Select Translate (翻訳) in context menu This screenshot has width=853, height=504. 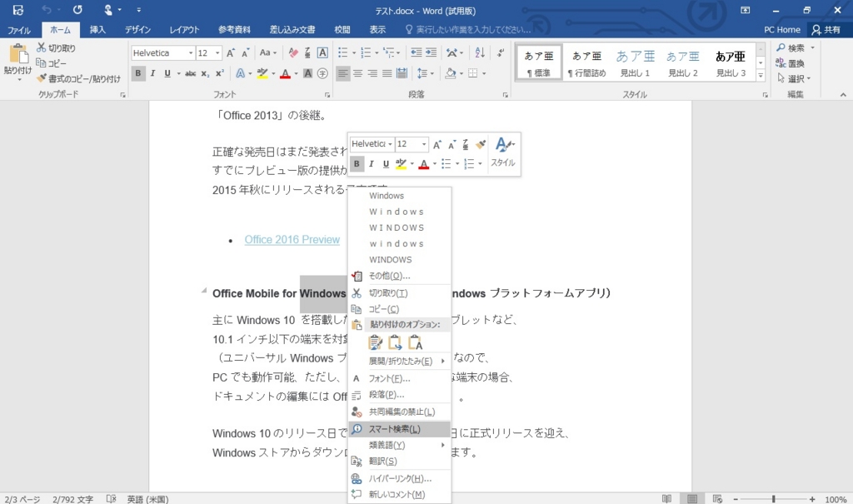click(399, 462)
